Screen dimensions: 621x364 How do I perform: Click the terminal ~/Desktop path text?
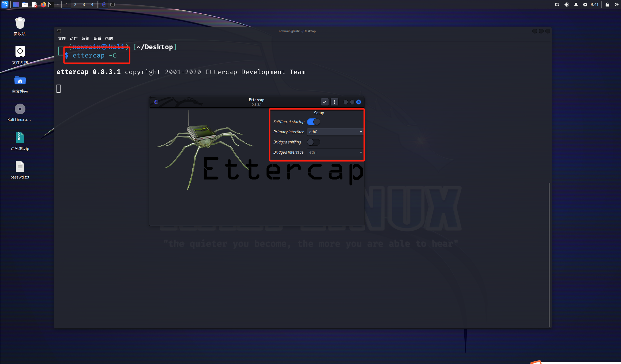click(155, 47)
